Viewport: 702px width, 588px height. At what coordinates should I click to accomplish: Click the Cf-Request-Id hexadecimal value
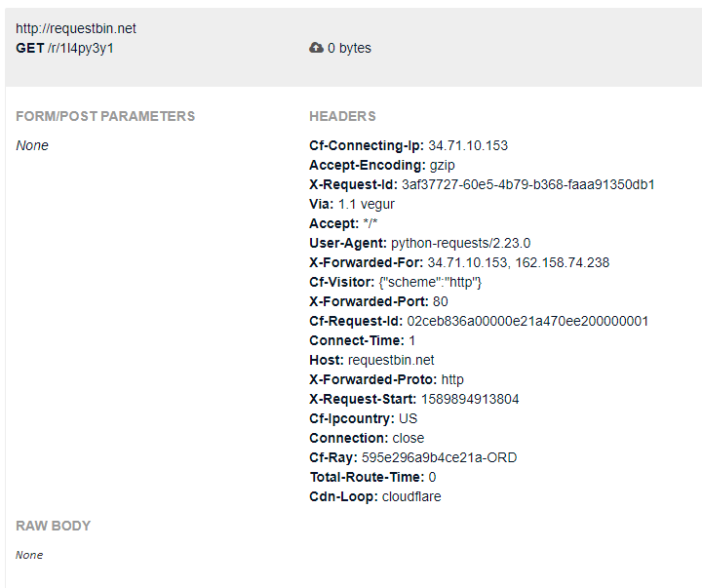coord(527,321)
